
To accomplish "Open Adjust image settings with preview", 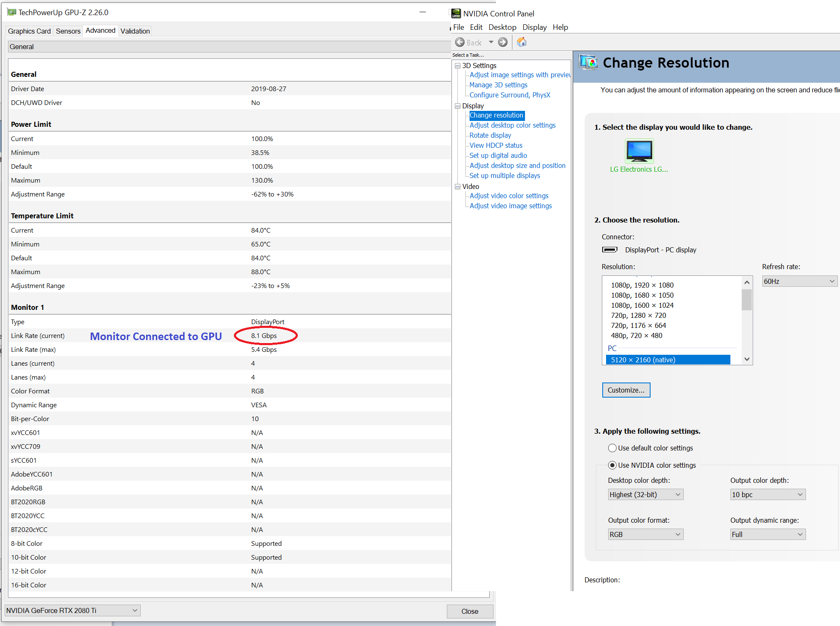I will [x=520, y=75].
